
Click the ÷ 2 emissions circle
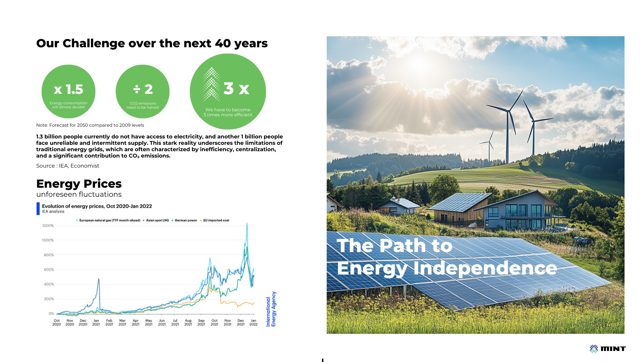point(143,91)
